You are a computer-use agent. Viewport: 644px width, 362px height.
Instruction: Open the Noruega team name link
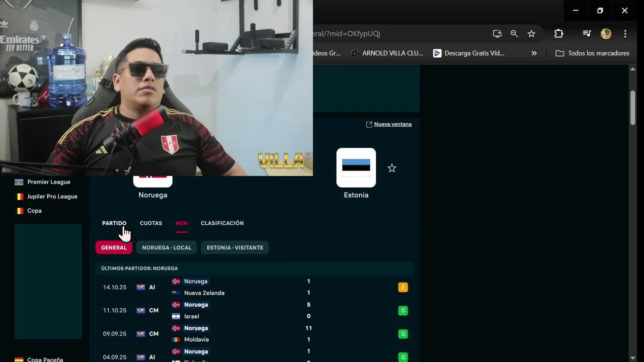click(153, 195)
